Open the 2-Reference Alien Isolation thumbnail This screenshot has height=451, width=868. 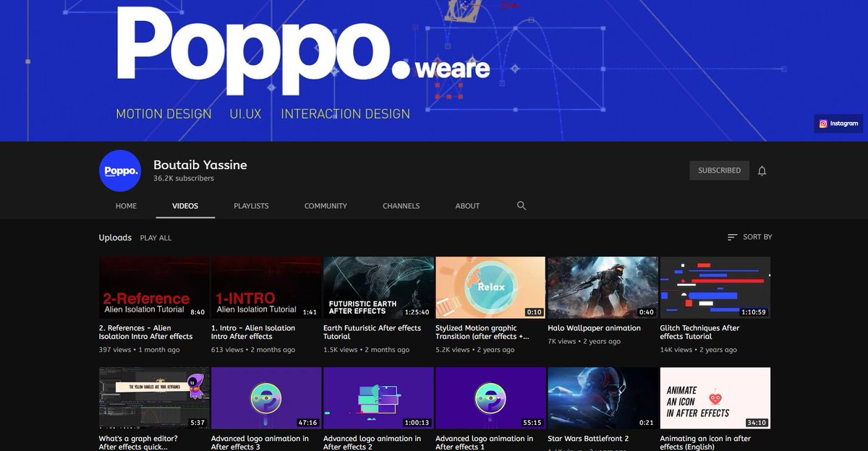click(x=154, y=288)
